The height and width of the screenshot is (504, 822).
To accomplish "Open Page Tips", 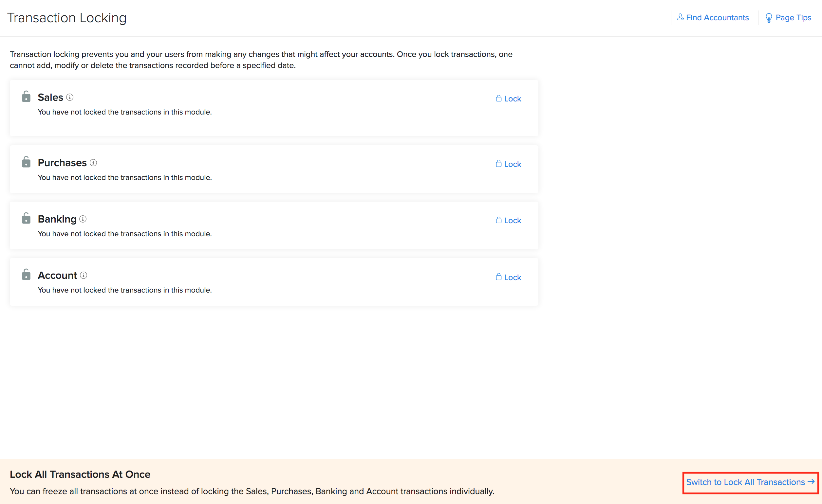I will (793, 18).
